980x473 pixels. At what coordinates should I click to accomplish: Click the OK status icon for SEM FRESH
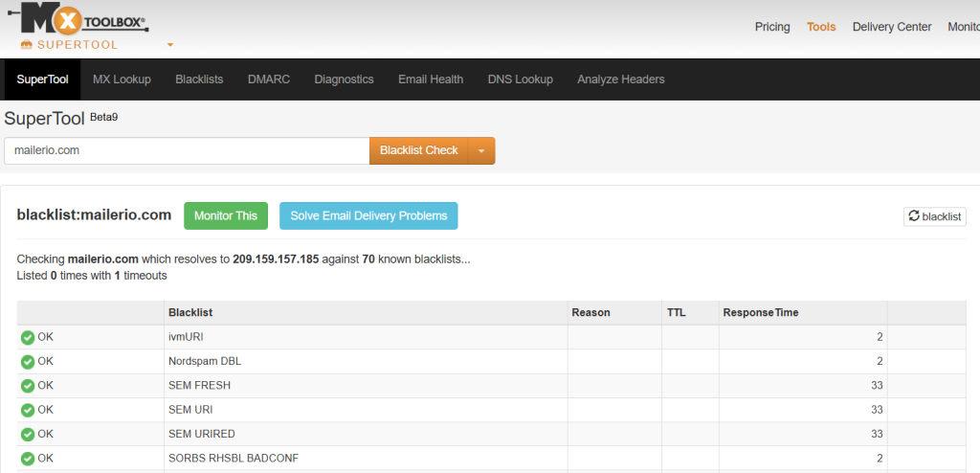28,386
